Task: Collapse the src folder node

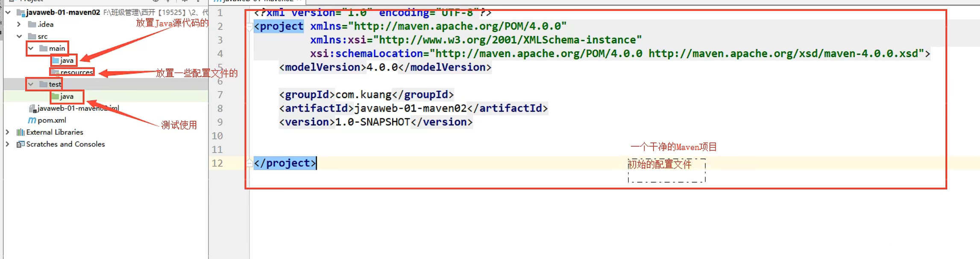Action: [x=19, y=36]
